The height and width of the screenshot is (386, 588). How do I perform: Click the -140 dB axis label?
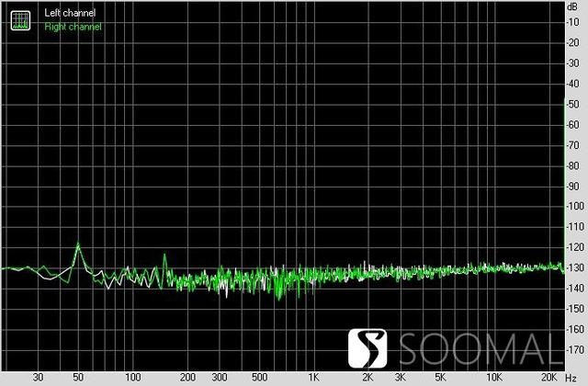[575, 288]
